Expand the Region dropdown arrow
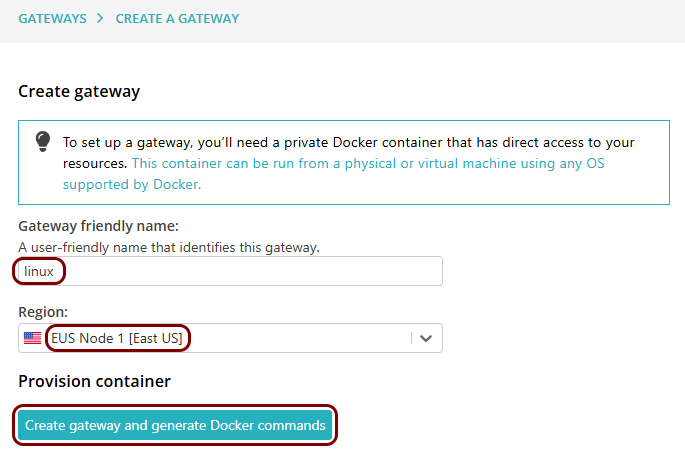This screenshot has height=450, width=685. 426,338
